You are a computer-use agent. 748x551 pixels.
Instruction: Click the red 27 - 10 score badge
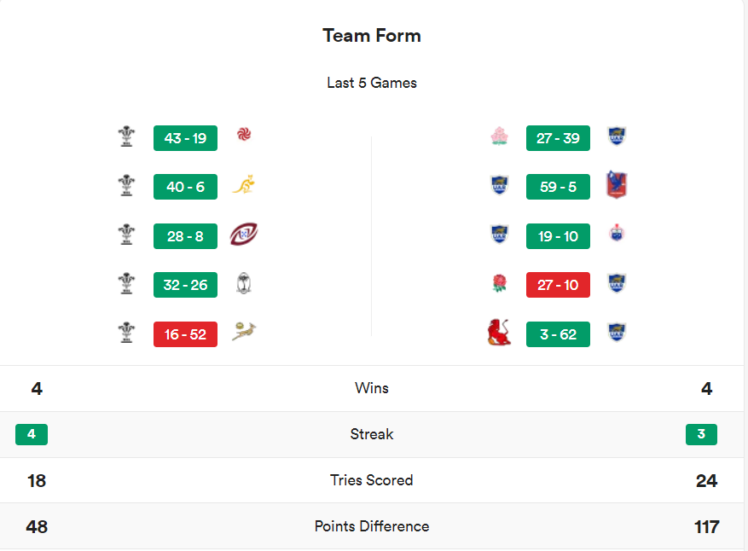pos(557,285)
